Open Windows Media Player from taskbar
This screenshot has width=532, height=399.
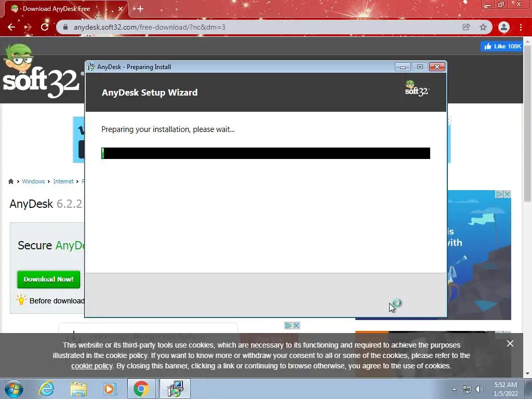click(110, 389)
